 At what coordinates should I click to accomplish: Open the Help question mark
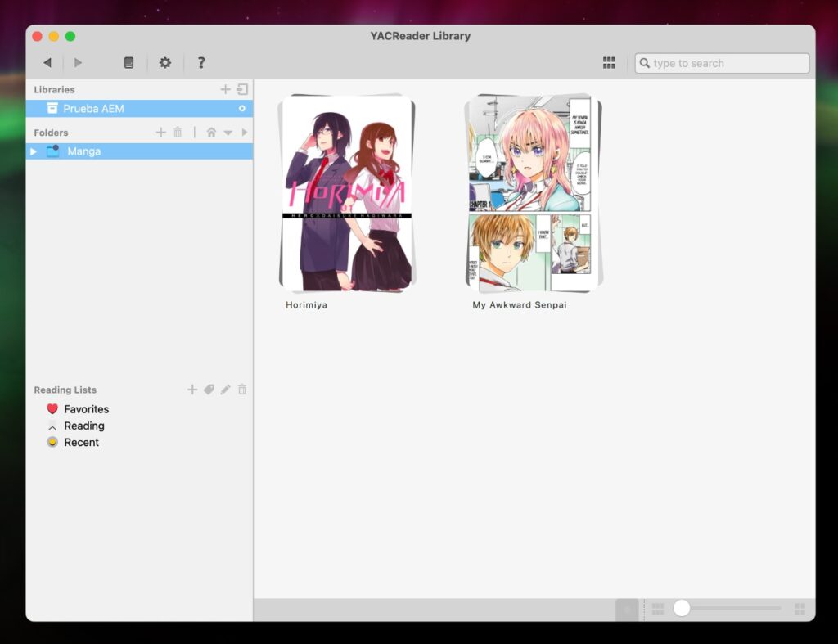coord(201,62)
